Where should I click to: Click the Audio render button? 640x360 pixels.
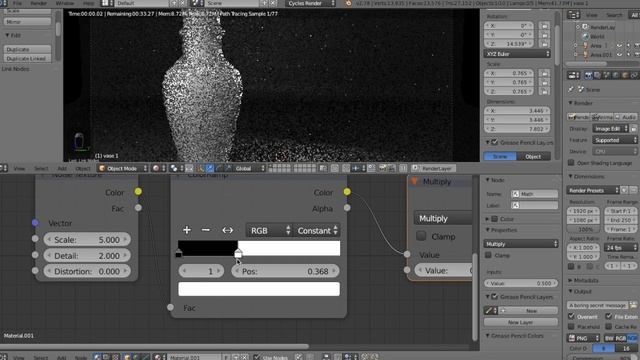pyautogui.click(x=626, y=117)
